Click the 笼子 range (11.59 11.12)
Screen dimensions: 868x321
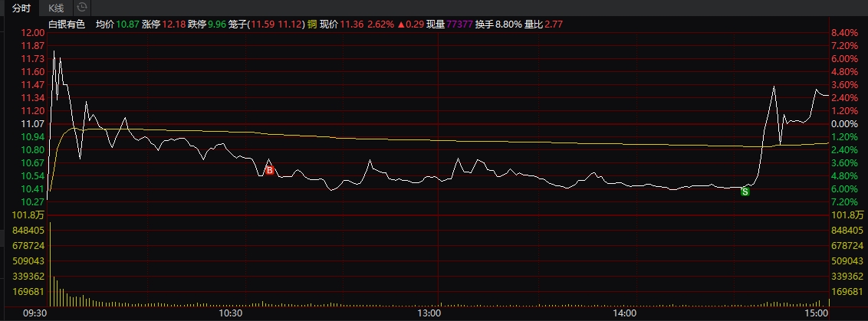coord(267,25)
